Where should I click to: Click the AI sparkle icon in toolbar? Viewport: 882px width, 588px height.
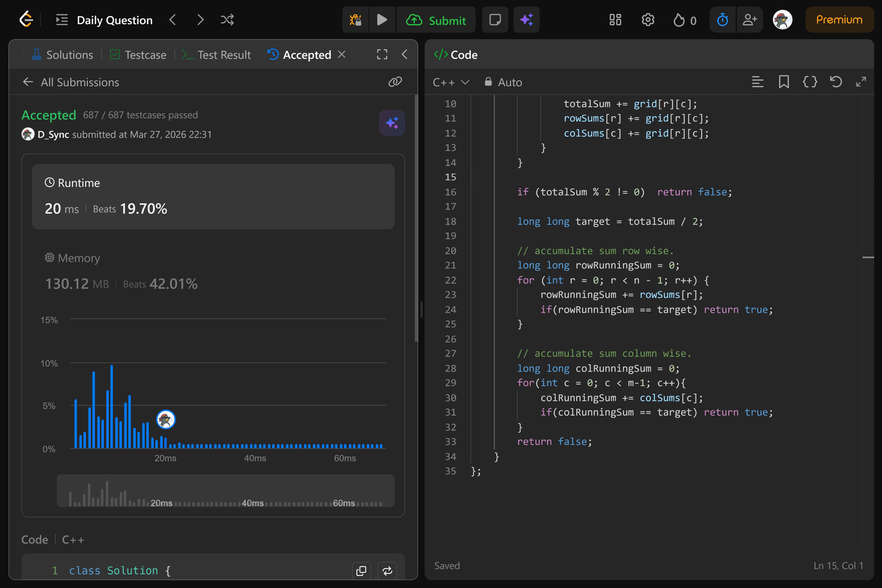pyautogui.click(x=526, y=20)
